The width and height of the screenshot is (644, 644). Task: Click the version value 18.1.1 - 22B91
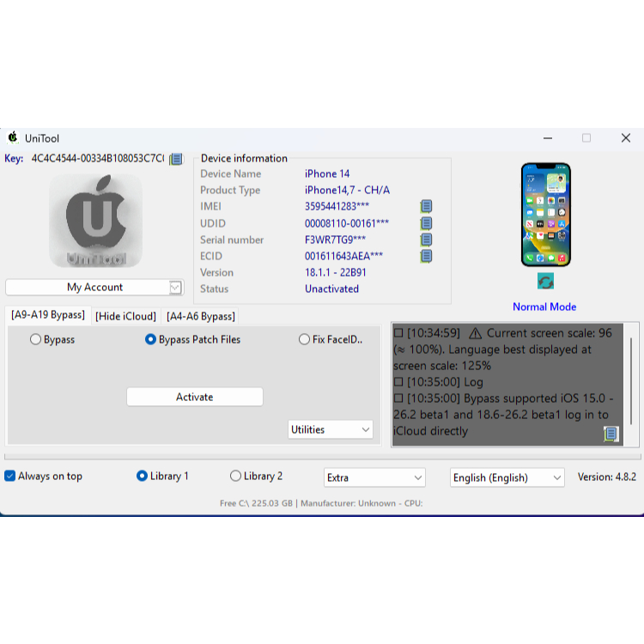(x=335, y=272)
